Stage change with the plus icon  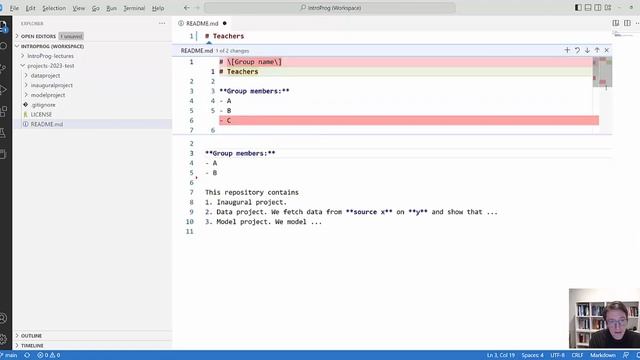[x=567, y=50]
